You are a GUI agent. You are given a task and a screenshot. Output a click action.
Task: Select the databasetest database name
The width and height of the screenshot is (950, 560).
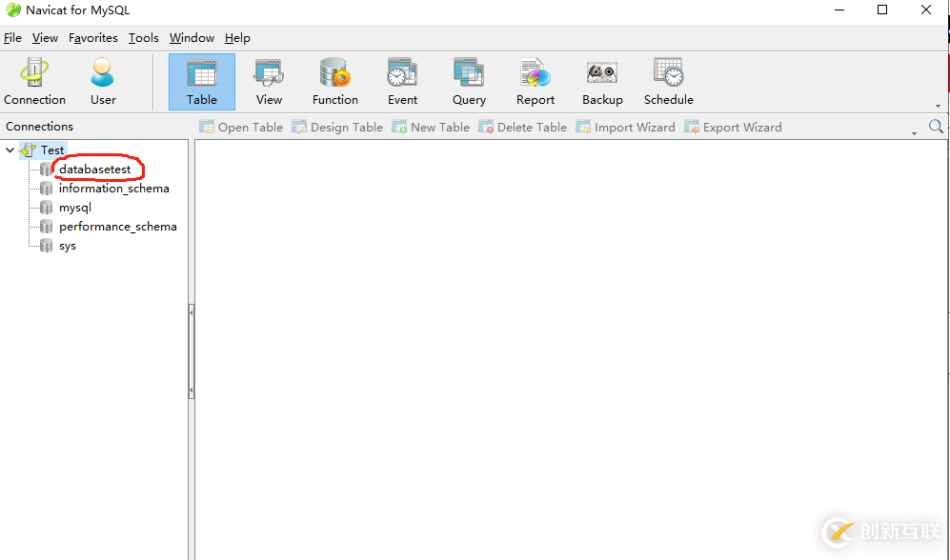[94, 170]
